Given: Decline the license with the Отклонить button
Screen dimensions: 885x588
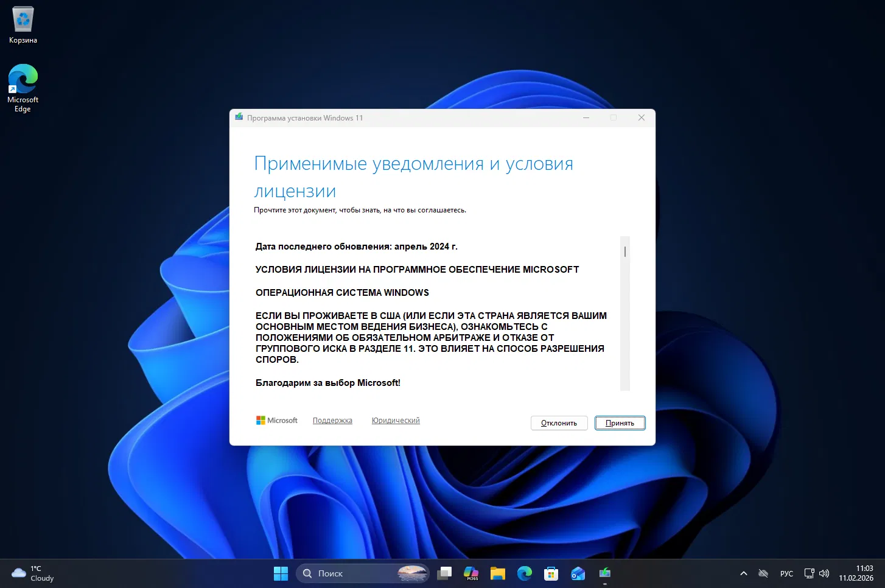Looking at the screenshot, I should pyautogui.click(x=559, y=423).
